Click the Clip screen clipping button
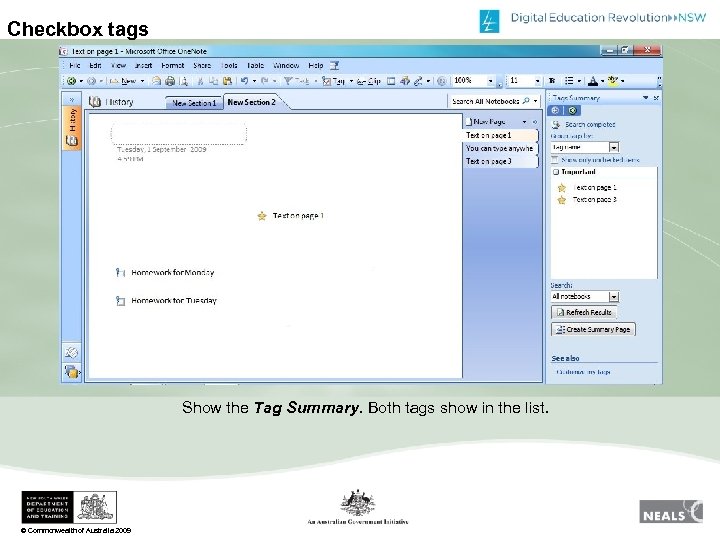The width and height of the screenshot is (720, 540). 368,81
